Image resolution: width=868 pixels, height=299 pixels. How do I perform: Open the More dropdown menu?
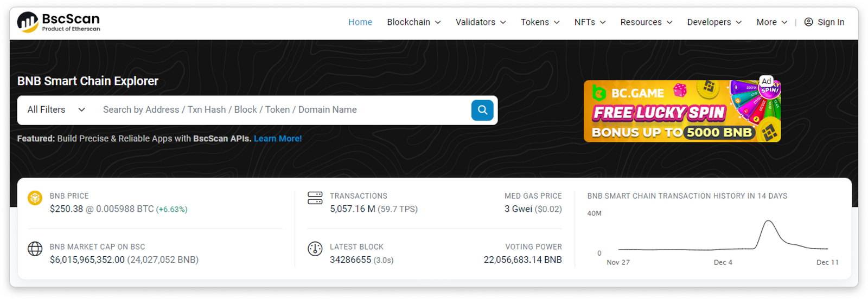[x=772, y=22]
